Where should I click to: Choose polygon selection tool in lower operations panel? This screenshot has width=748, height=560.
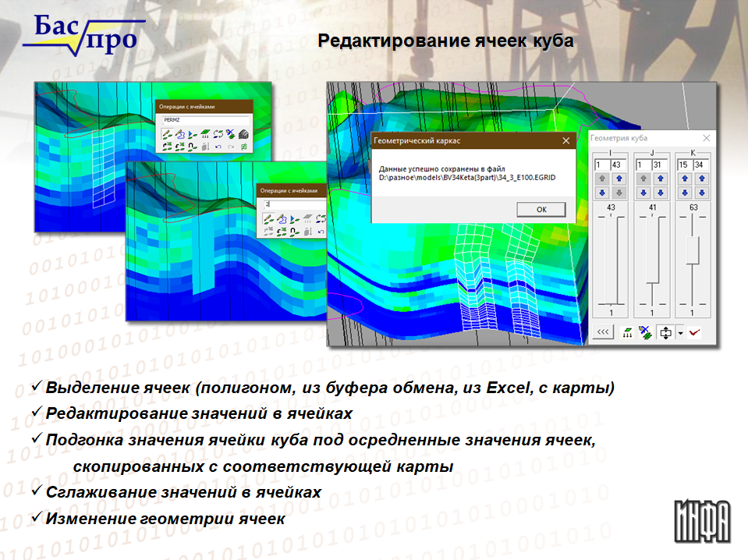pyautogui.click(x=282, y=219)
